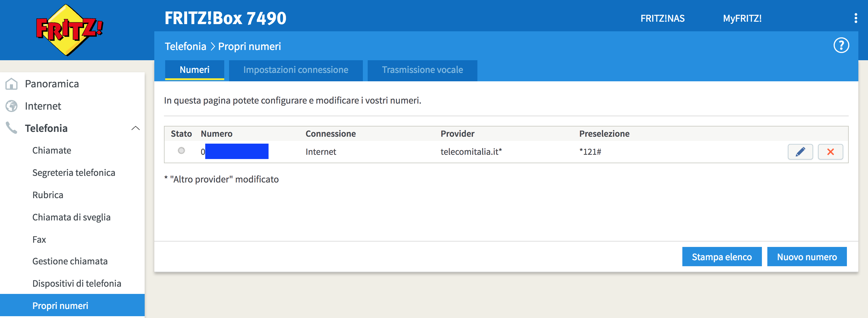Select Telefonia in sidebar

click(x=46, y=128)
